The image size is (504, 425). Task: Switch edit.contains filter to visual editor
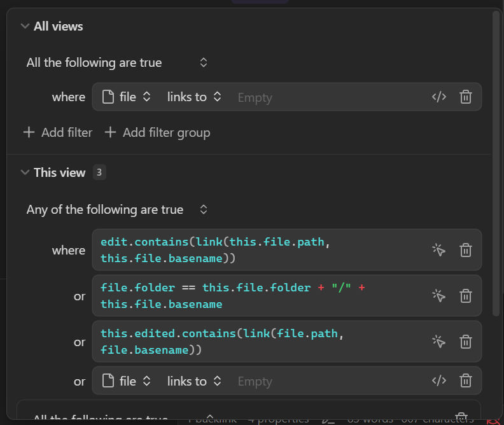click(x=439, y=250)
